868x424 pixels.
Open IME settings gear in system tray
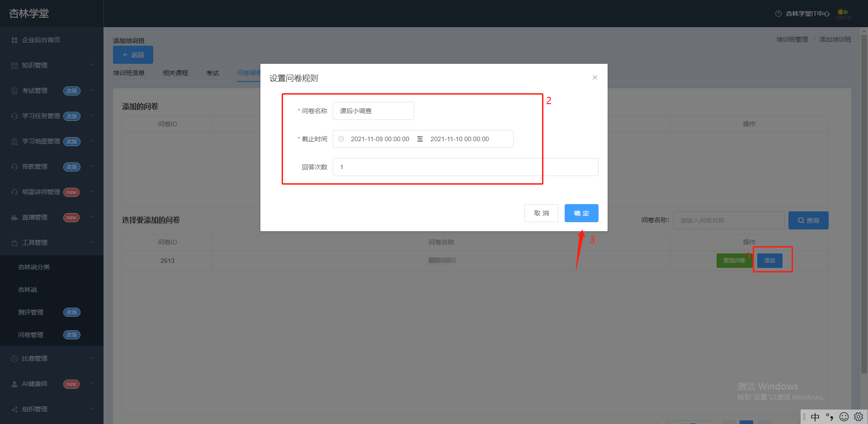859,417
